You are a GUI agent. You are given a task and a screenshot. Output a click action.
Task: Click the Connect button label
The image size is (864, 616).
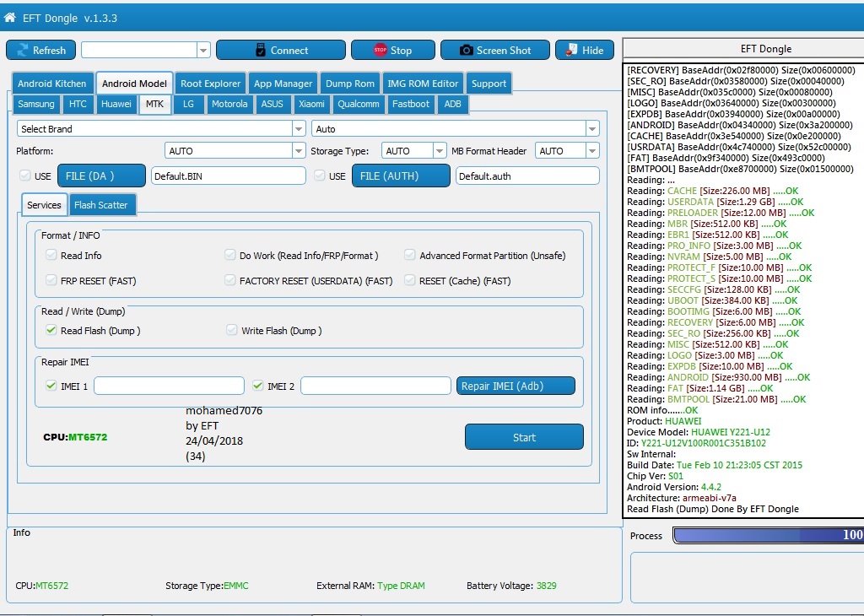click(289, 50)
